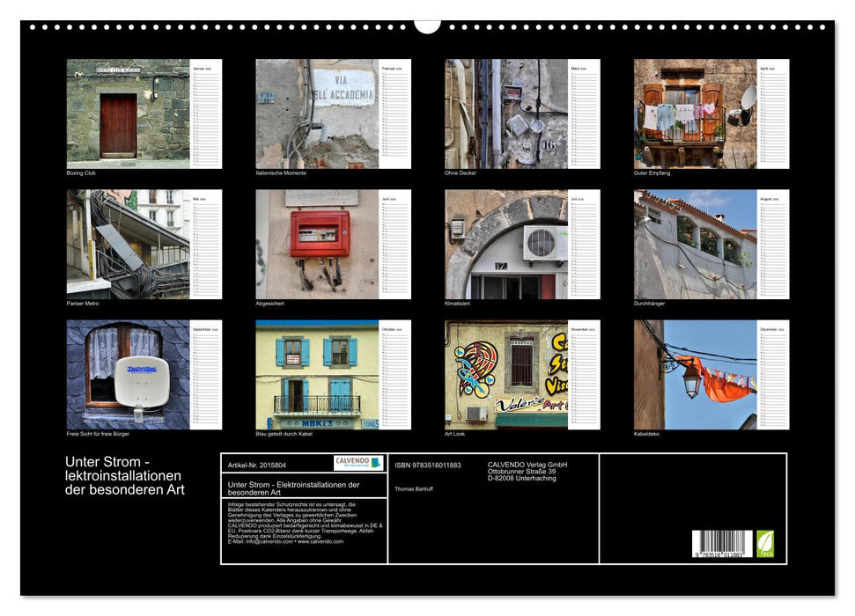The image size is (855, 616).
Task: Open the satellite dish window photo
Action: 128,374
